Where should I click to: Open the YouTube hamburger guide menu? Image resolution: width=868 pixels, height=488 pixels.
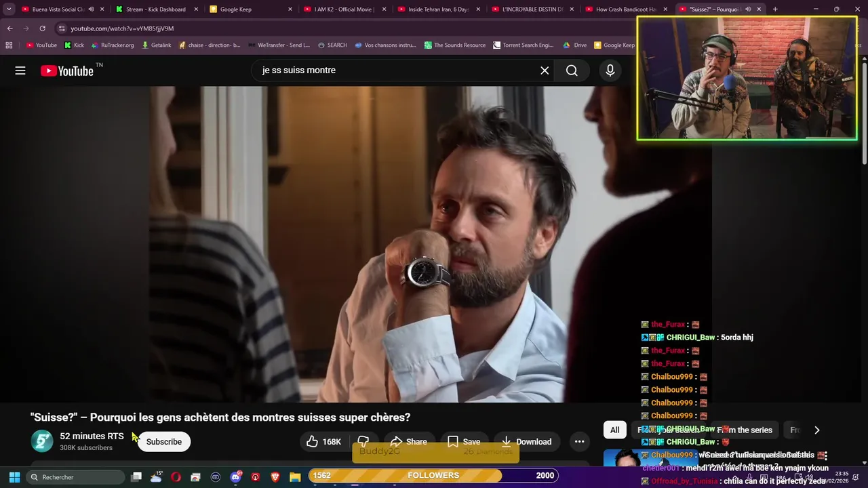coord(20,70)
